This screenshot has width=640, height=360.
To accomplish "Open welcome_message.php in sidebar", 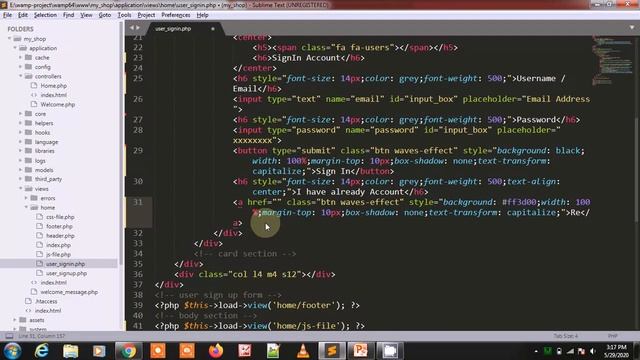I will point(69,292).
